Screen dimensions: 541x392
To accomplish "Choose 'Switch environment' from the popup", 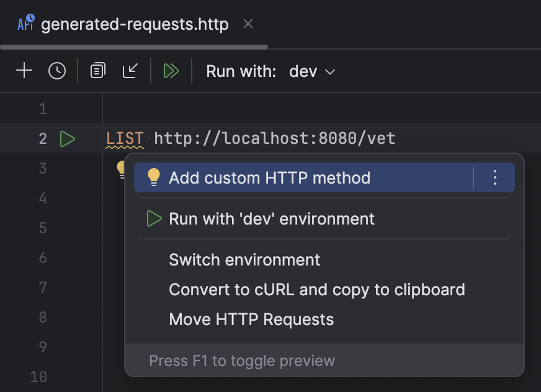I will coord(244,259).
